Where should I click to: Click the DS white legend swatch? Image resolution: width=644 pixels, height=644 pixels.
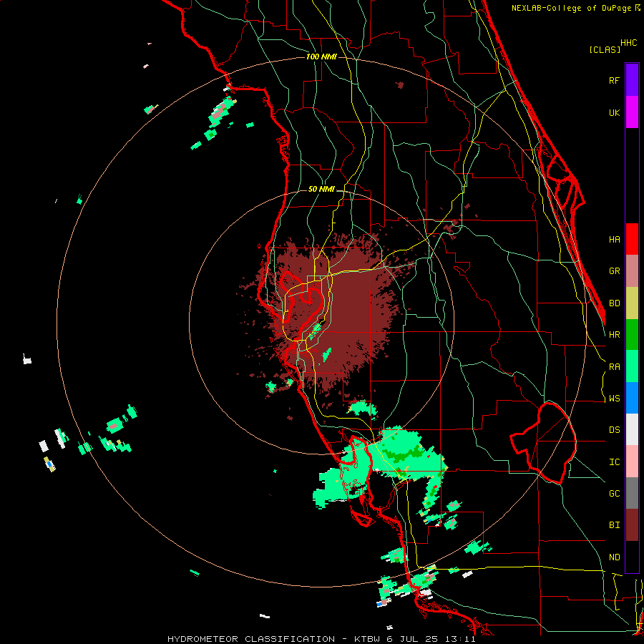click(x=632, y=429)
